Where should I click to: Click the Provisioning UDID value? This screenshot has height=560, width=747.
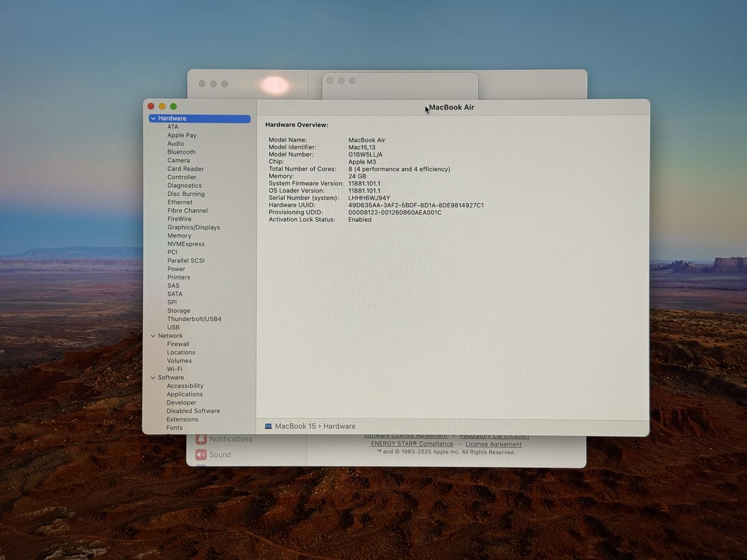click(x=395, y=213)
